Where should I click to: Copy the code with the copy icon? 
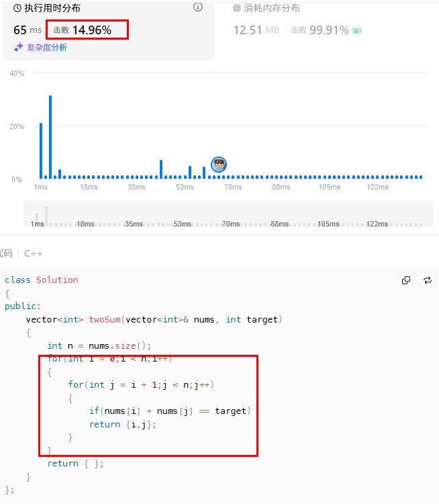[406, 280]
